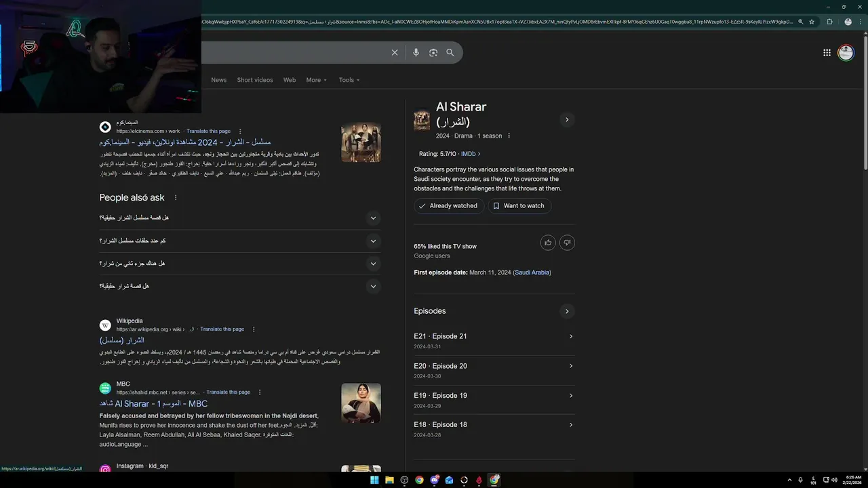
Task: Bookmark this page with the star icon
Action: point(812,22)
